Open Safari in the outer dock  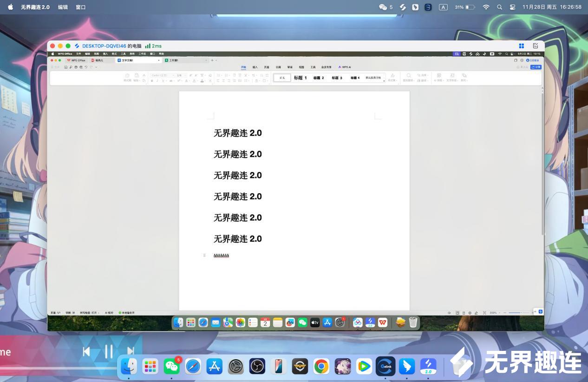[193, 366]
